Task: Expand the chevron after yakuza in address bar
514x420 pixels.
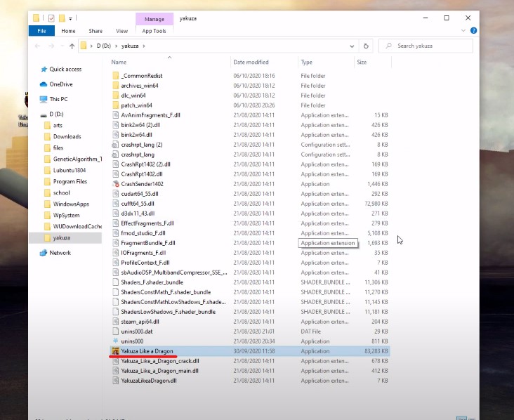Action: [x=144, y=46]
